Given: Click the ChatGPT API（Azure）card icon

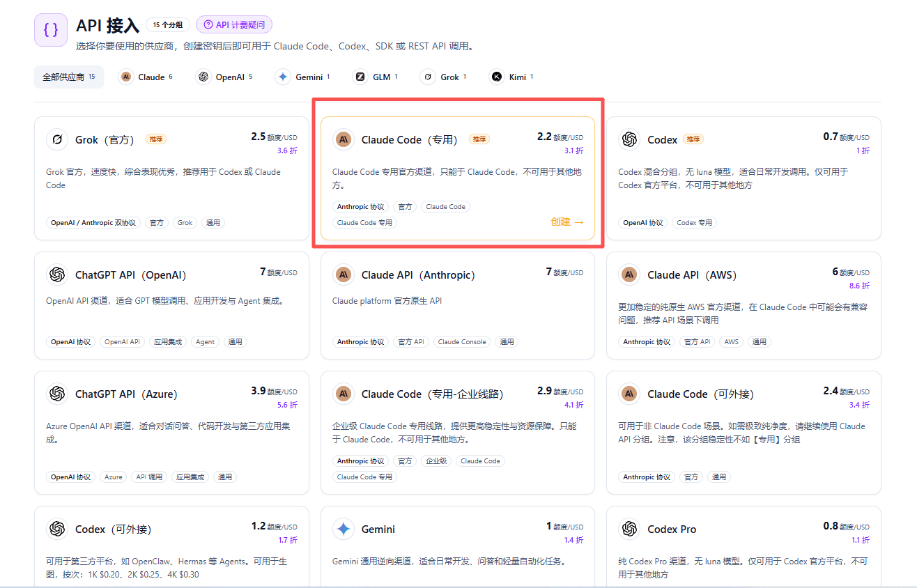Looking at the screenshot, I should pyautogui.click(x=57, y=394).
